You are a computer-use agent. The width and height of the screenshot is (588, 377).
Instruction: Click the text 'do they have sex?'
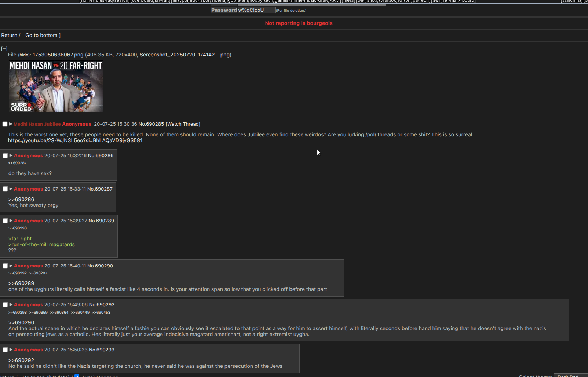point(30,173)
